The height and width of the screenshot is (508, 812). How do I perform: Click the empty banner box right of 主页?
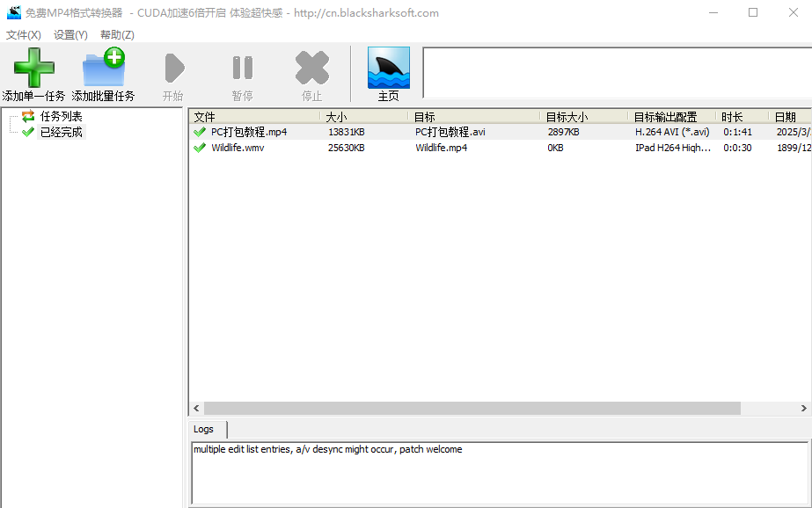click(x=618, y=72)
